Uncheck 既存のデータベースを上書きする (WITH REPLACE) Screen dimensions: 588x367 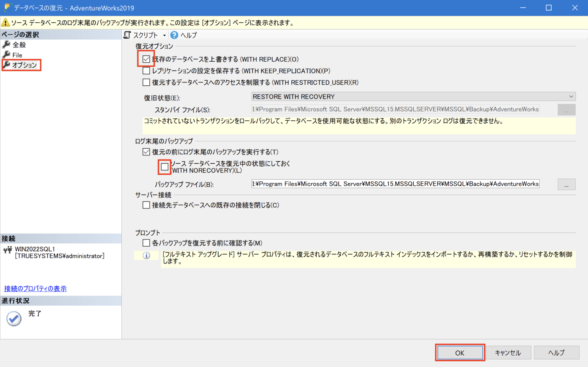tap(146, 59)
